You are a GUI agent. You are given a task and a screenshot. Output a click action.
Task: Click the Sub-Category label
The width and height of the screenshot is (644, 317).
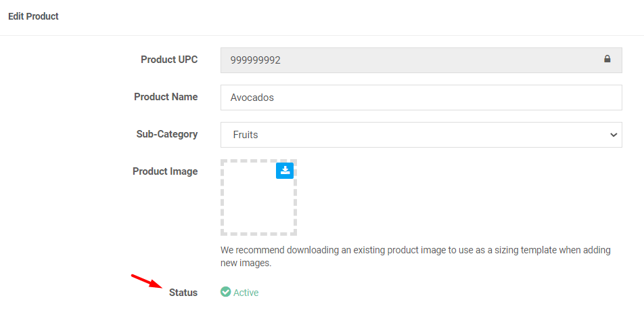pos(166,134)
